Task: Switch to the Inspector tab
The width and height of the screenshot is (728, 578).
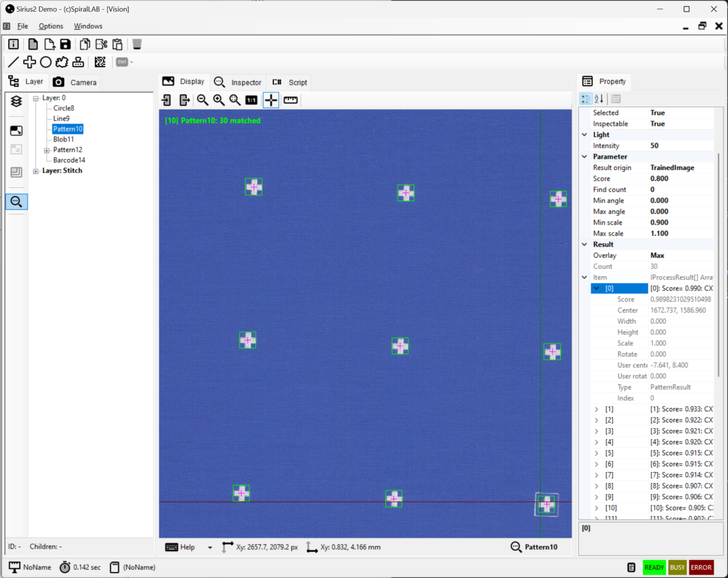Action: [x=238, y=82]
